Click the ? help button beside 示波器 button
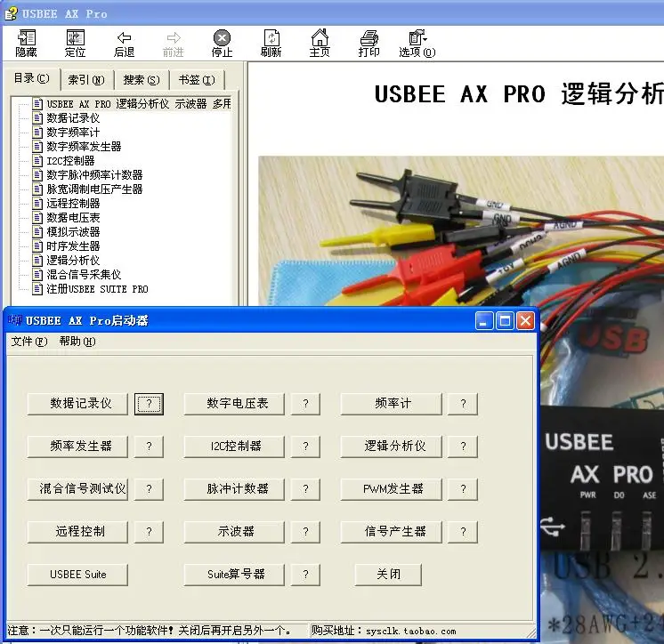This screenshot has height=644, width=664. point(306,532)
